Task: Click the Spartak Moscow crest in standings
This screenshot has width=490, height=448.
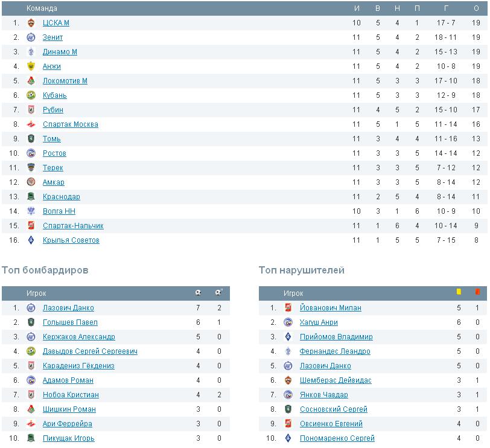Action: pyautogui.click(x=31, y=124)
